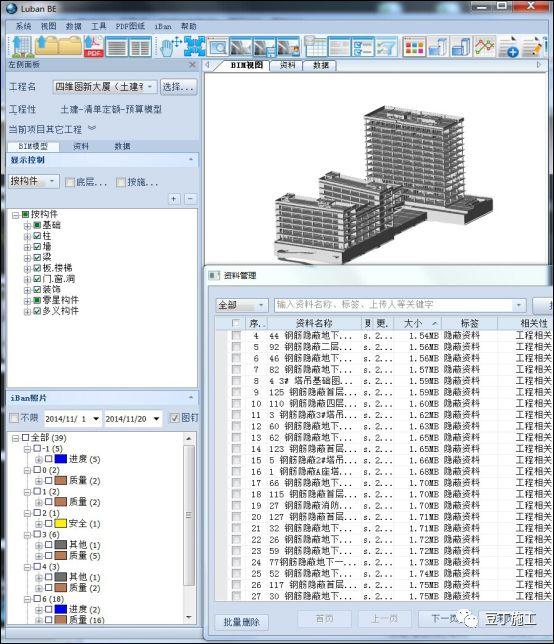Uncheck the 装饰 component checkbox
This screenshot has height=644, width=554.
(37, 290)
